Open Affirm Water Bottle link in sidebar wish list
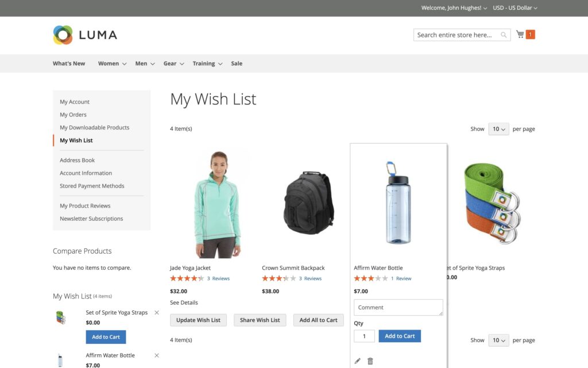588x368 pixels. (110, 355)
